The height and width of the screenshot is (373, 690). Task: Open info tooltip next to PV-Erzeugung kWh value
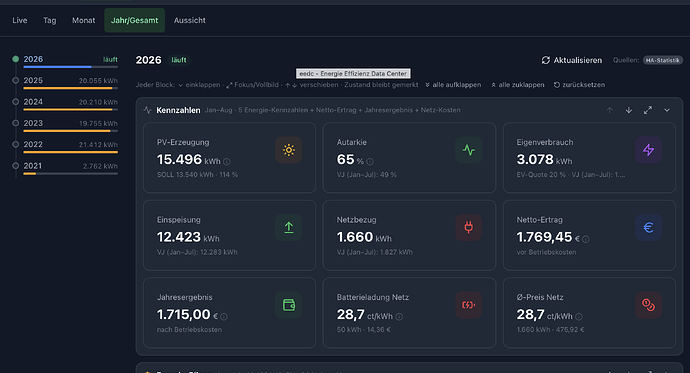click(227, 161)
